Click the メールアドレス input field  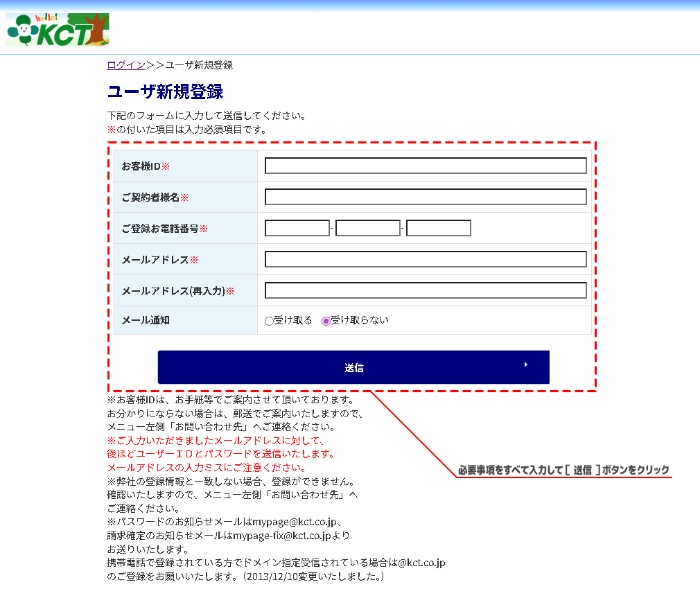426,259
